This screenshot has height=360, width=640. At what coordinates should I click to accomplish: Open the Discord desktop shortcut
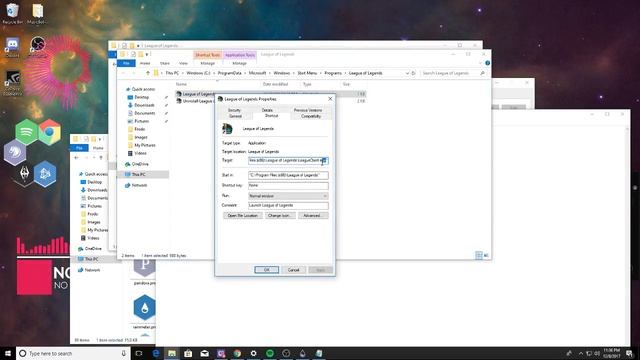pyautogui.click(x=12, y=47)
